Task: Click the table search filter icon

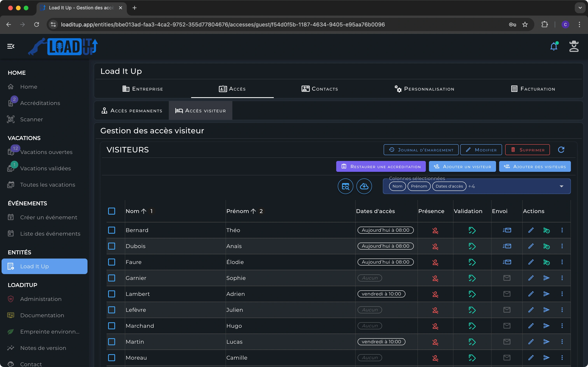Action: pos(345,186)
